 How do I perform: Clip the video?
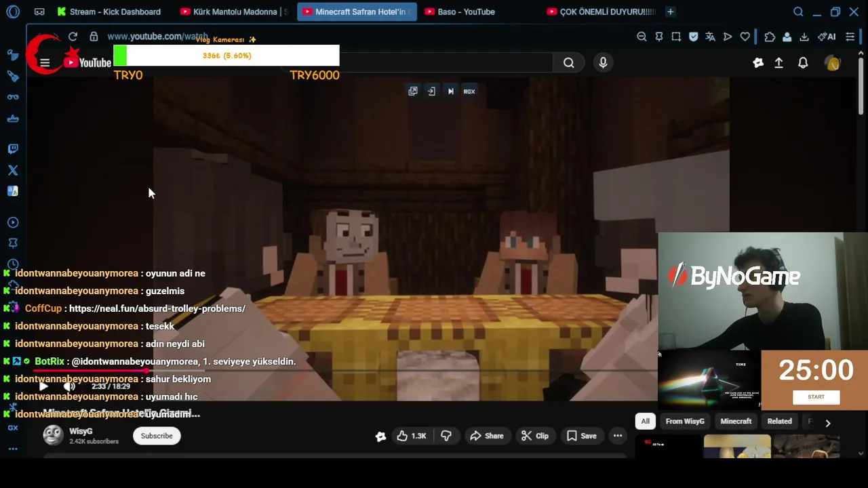(535, 436)
